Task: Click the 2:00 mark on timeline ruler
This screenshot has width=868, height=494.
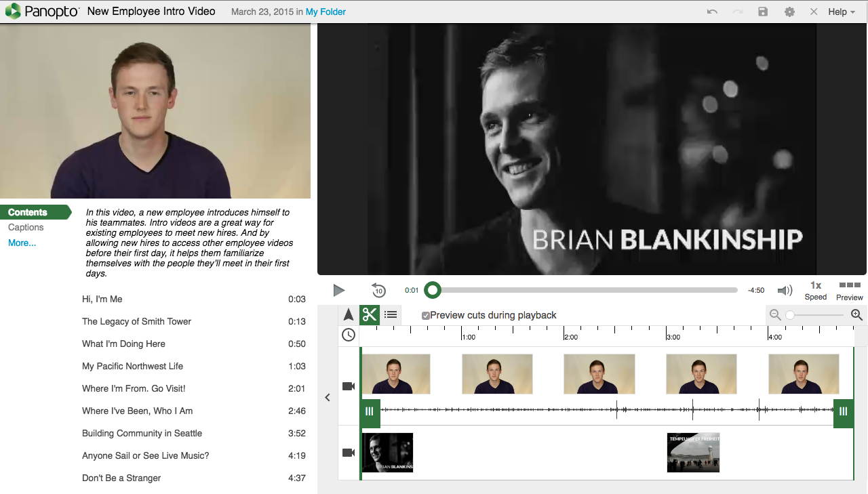Action: pyautogui.click(x=571, y=337)
